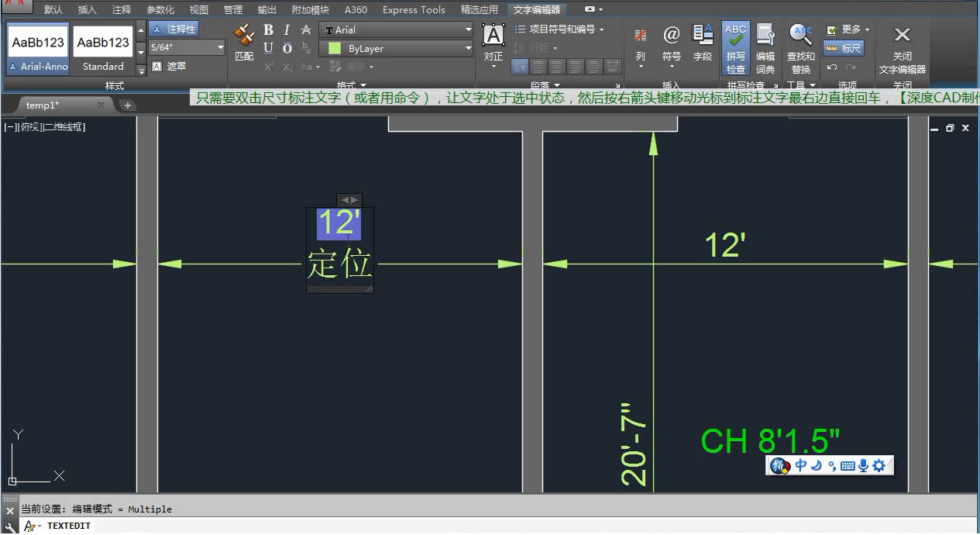Open the Express Tools ribbon tab
980x535 pixels.
pos(414,10)
